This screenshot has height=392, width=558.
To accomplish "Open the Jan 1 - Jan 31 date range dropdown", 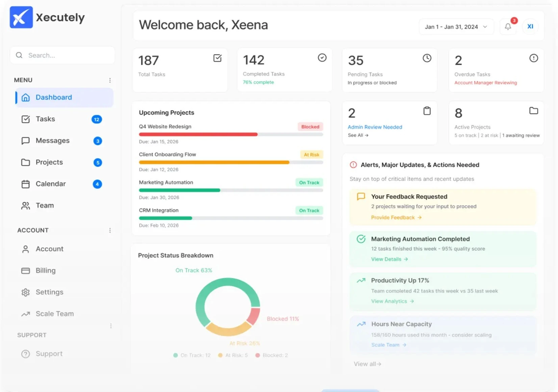I will pyautogui.click(x=456, y=27).
